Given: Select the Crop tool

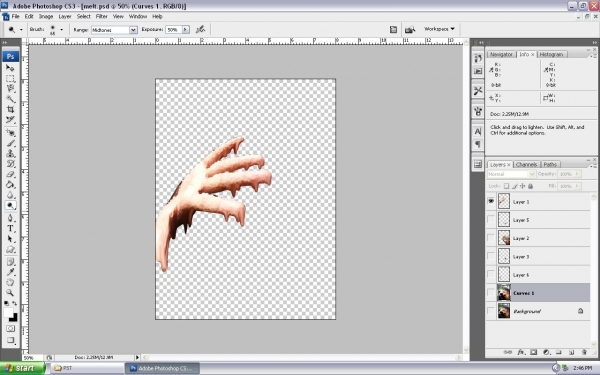Looking at the screenshot, I should (10, 109).
